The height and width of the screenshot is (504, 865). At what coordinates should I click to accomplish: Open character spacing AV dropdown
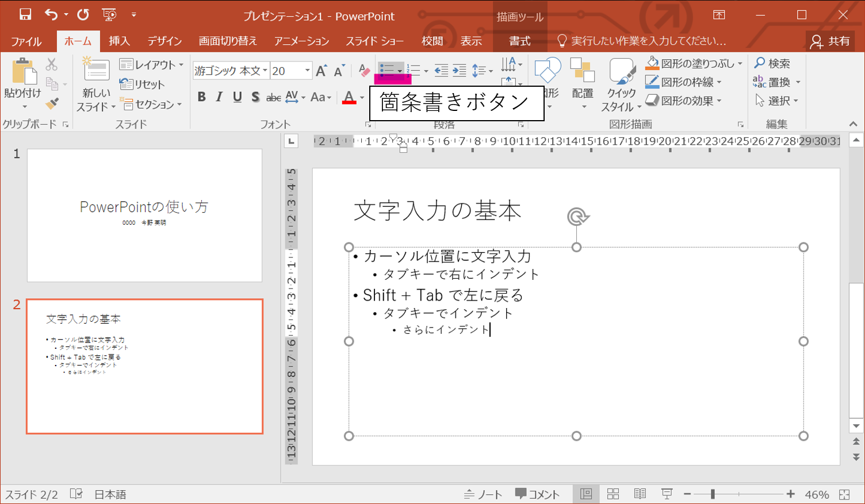[x=295, y=97]
